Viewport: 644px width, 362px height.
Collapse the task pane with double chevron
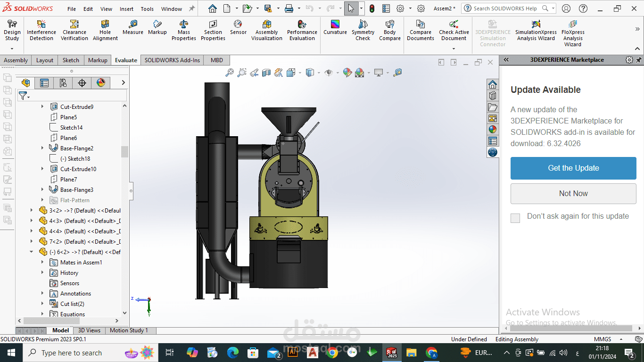506,60
